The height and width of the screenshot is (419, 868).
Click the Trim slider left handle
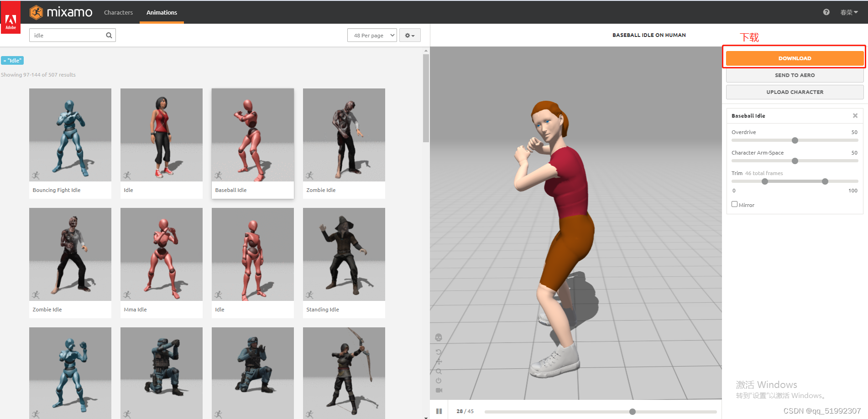coord(765,181)
